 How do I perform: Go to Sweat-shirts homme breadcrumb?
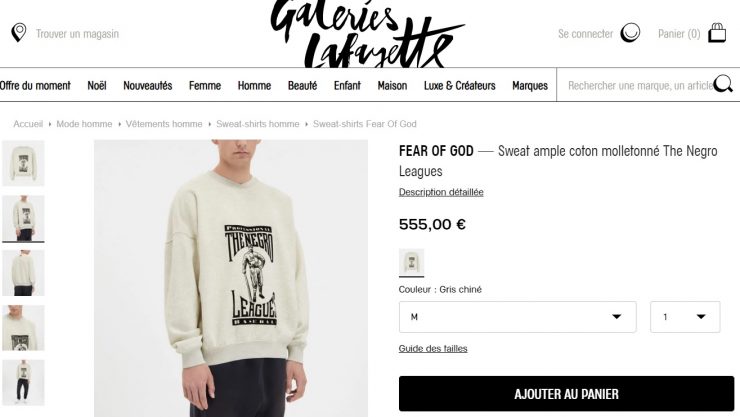(x=258, y=124)
